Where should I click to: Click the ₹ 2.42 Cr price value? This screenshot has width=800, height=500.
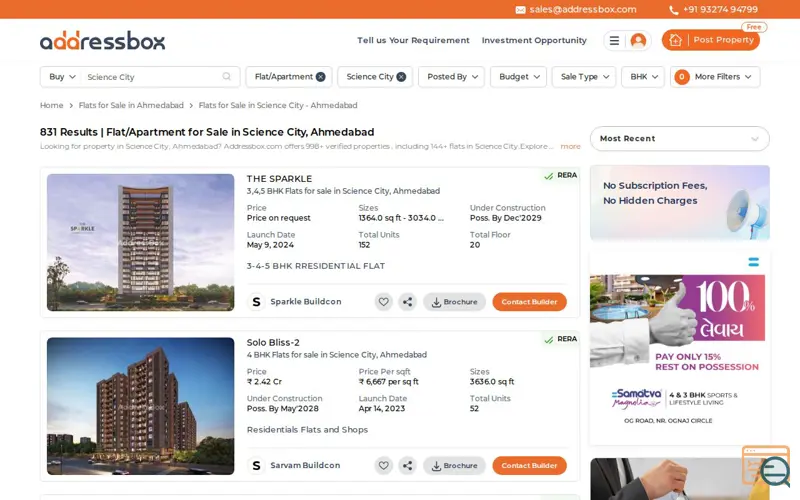[264, 382]
